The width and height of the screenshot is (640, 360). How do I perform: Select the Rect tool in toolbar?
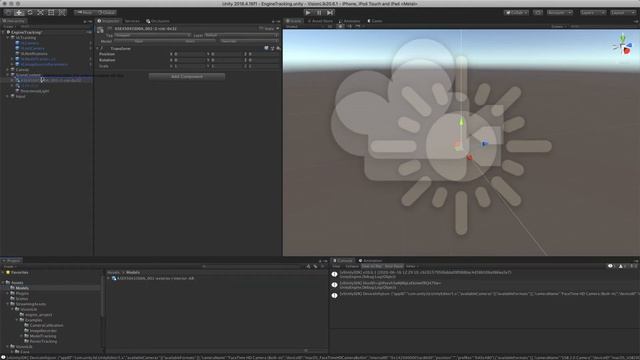(x=51, y=13)
